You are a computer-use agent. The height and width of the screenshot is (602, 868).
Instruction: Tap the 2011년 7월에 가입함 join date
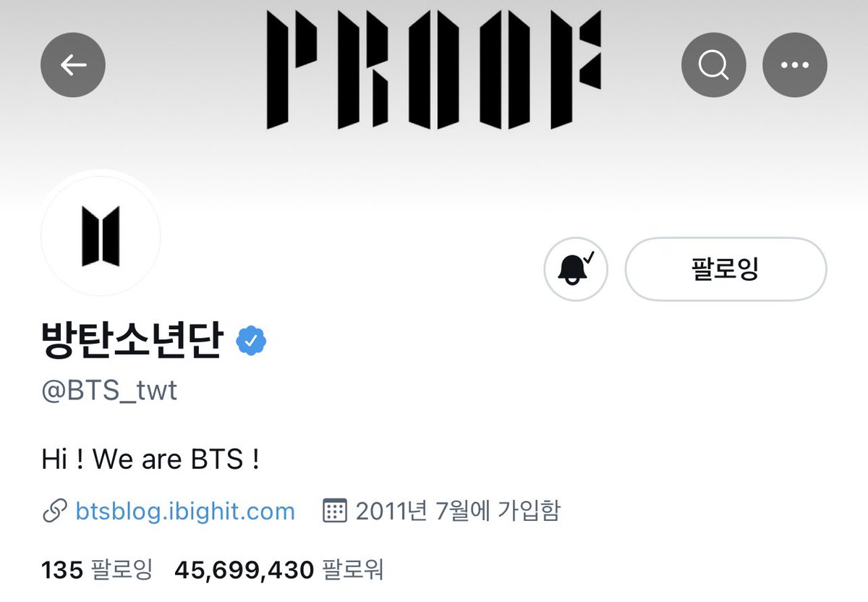458,512
